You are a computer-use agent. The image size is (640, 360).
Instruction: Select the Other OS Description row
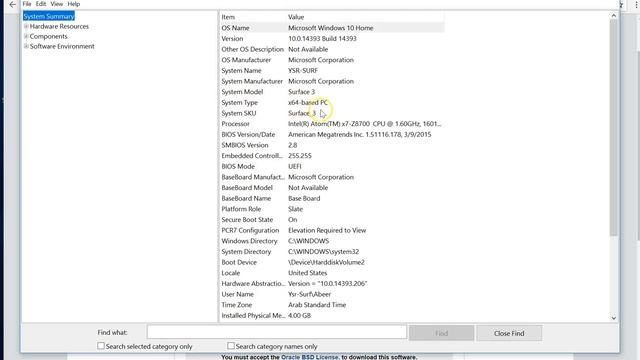click(332, 49)
